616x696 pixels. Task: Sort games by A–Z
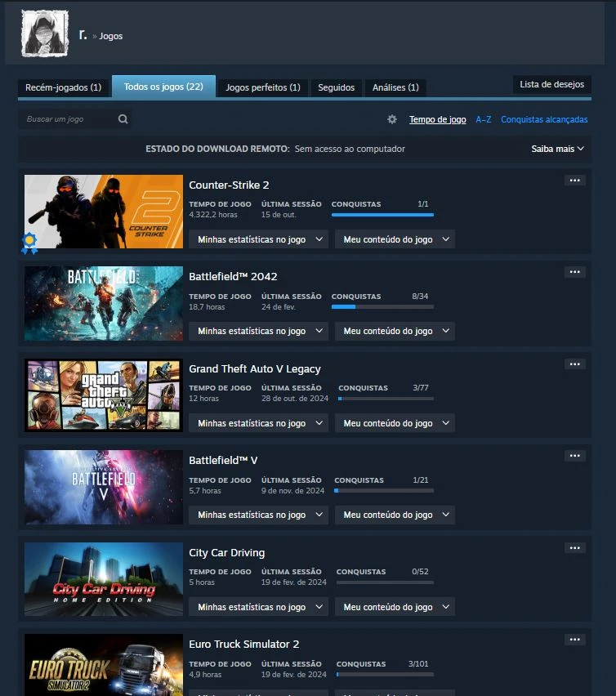click(484, 119)
